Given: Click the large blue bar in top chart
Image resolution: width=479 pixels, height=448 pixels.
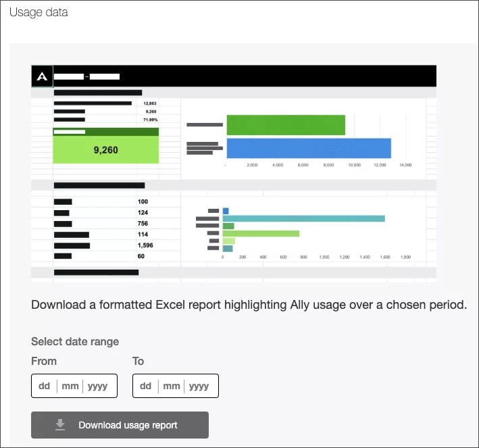Looking at the screenshot, I should [x=309, y=148].
